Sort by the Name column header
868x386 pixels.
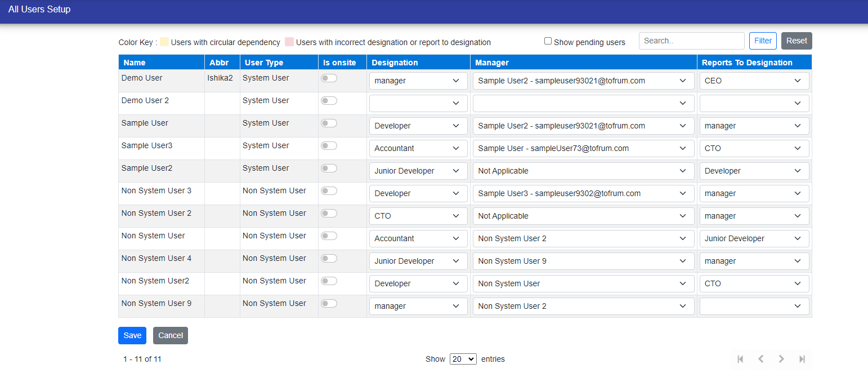[x=135, y=63]
